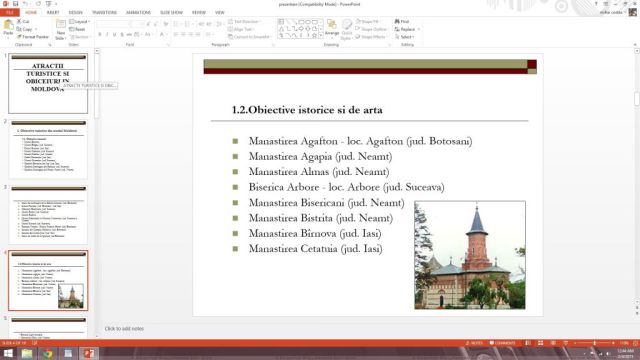Click the PowerPoint taskbar icon
This screenshot has width=640, height=360.
click(89, 353)
